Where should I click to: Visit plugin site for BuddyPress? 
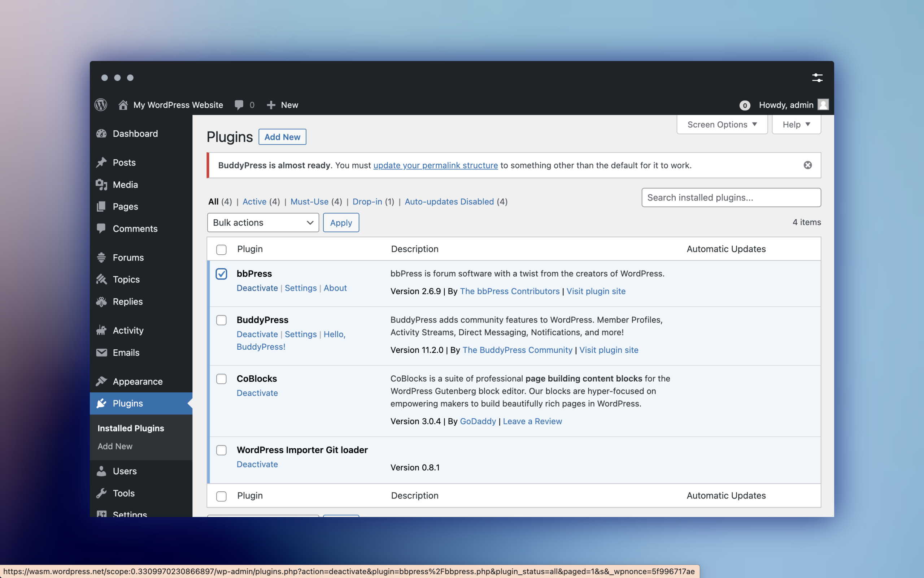click(609, 350)
